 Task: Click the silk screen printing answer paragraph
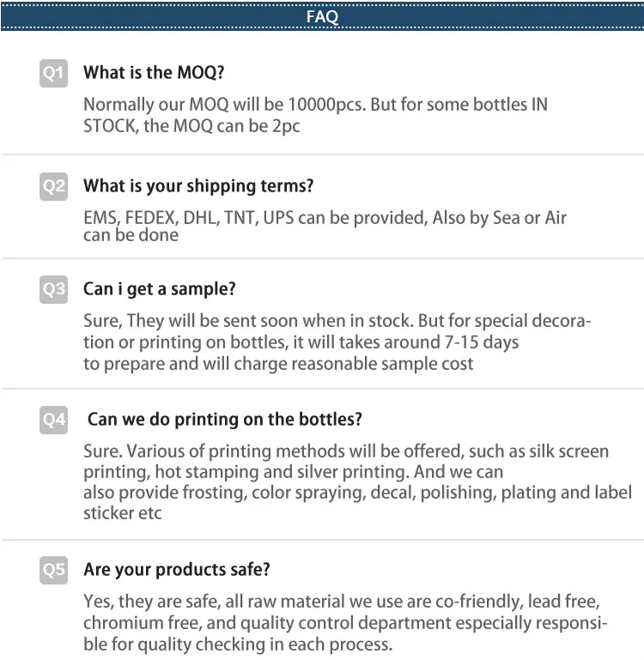tap(356, 481)
